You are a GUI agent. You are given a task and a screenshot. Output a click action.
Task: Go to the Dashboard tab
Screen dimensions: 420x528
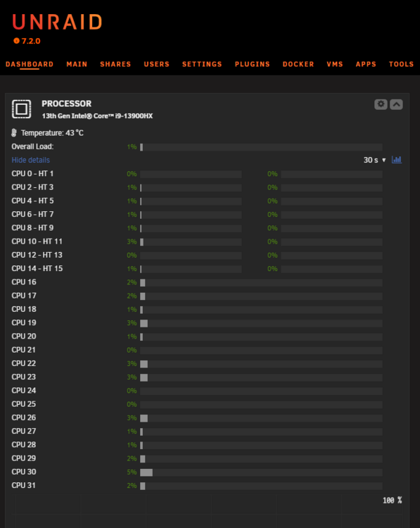pos(30,64)
